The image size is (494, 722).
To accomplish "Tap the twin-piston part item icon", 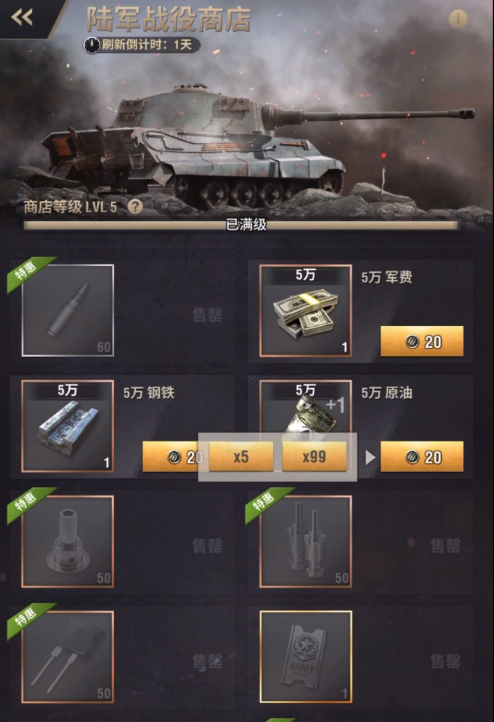I will point(306,542).
